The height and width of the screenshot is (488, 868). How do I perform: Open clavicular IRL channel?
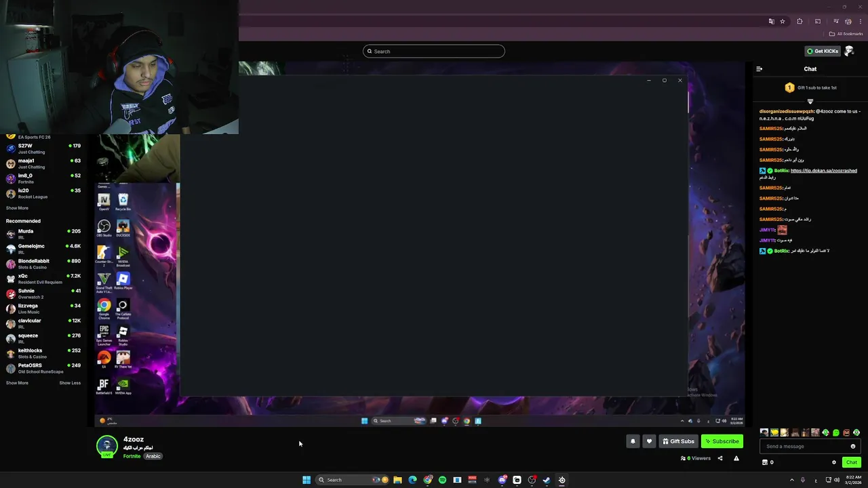pyautogui.click(x=43, y=323)
